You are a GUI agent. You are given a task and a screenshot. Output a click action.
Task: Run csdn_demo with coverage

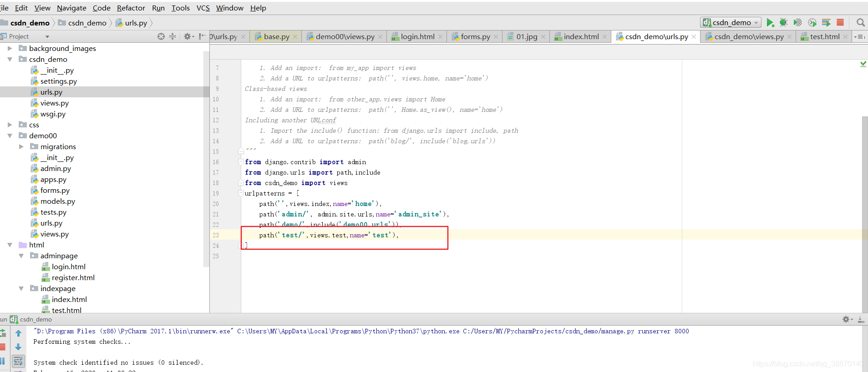tap(798, 23)
